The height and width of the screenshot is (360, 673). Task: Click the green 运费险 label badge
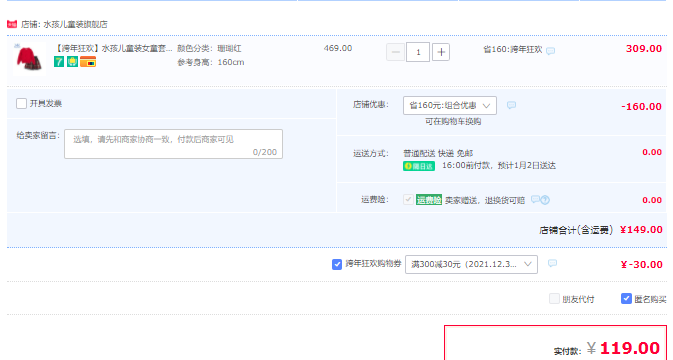(429, 200)
